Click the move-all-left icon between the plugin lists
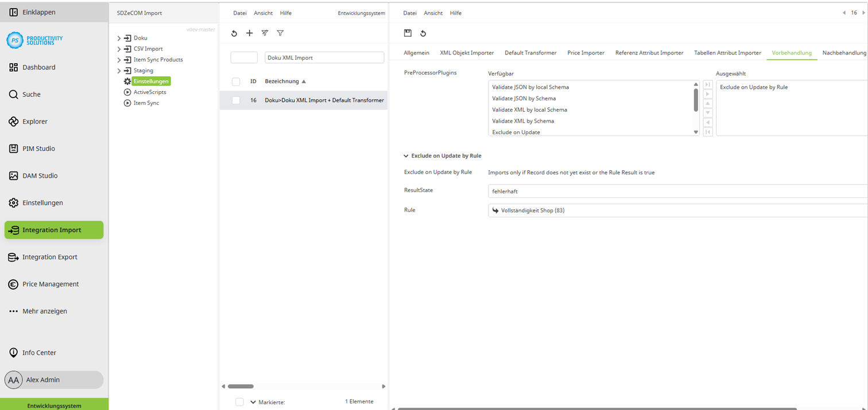Viewport: 868px width, 410px height. pos(707,131)
